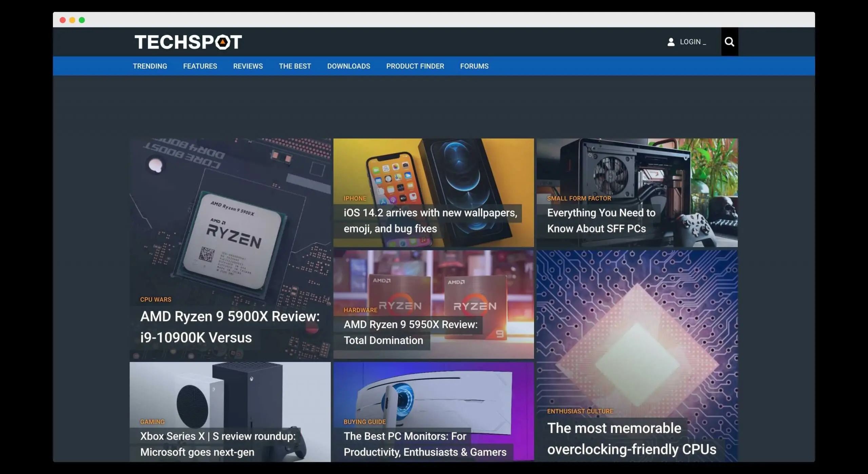Screen dimensions: 868x474
Task: Open the Product Finder menu item
Action: point(415,66)
